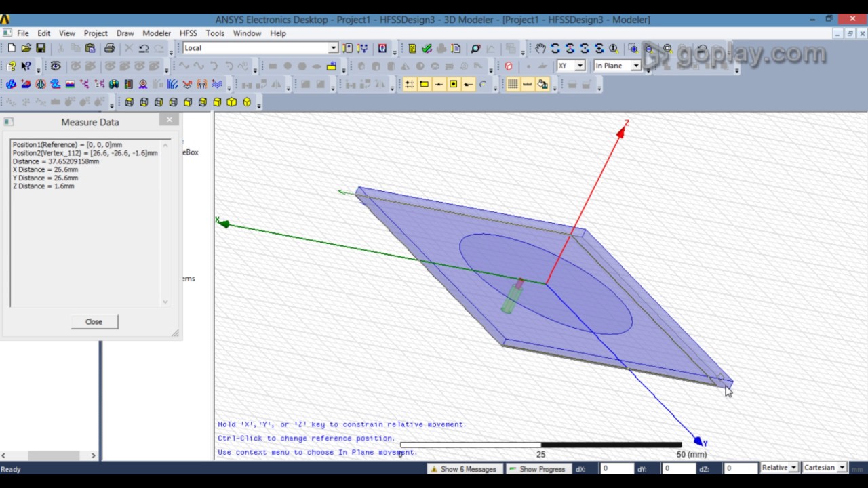The height and width of the screenshot is (488, 868).
Task: Click the Show Progress button
Action: click(537, 468)
